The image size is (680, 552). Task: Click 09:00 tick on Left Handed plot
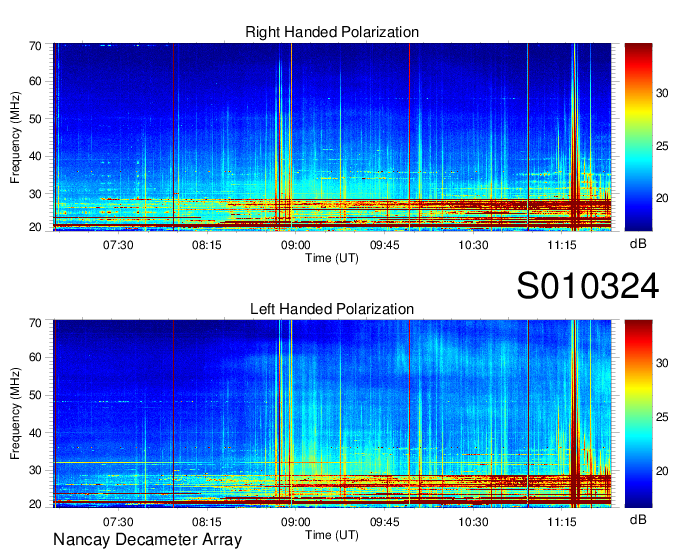[296, 522]
